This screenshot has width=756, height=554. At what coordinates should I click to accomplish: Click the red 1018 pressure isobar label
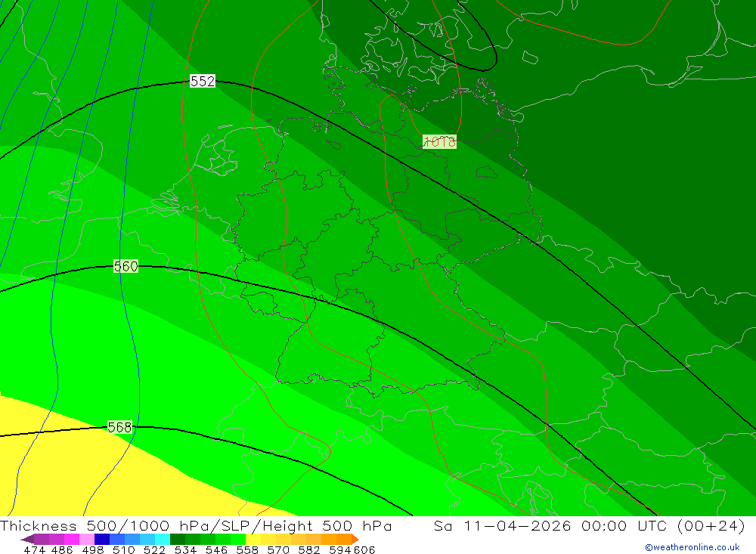click(x=439, y=142)
